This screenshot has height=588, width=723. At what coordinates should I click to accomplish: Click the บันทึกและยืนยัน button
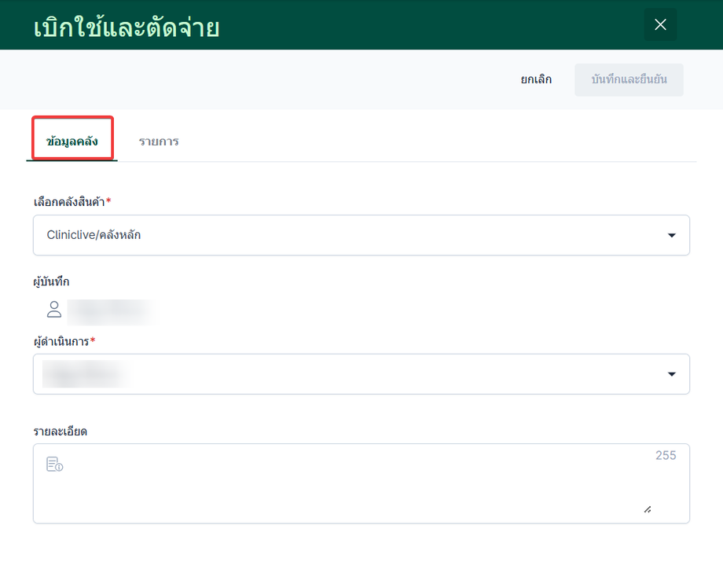pyautogui.click(x=629, y=79)
